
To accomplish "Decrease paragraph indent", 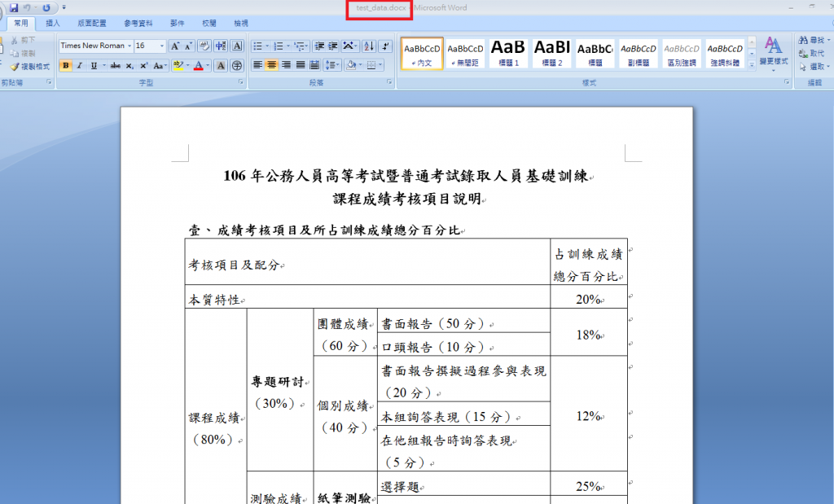I will 319,46.
